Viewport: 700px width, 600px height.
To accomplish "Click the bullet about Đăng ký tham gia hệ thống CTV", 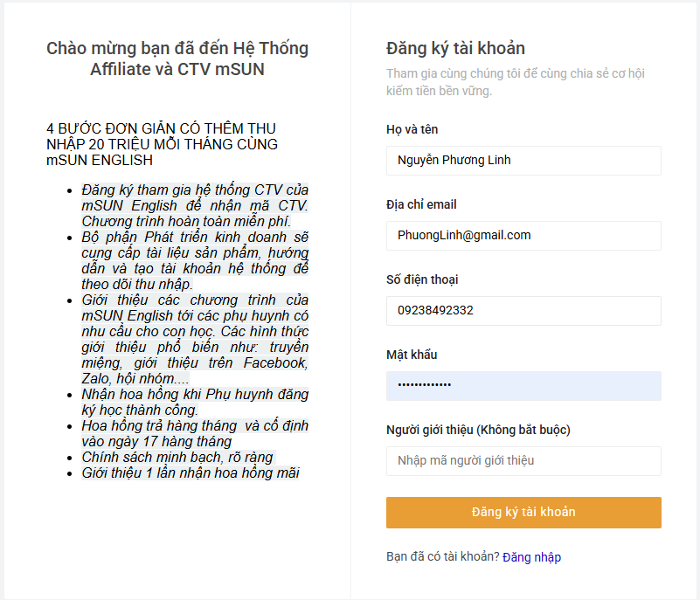I will pos(195,205).
